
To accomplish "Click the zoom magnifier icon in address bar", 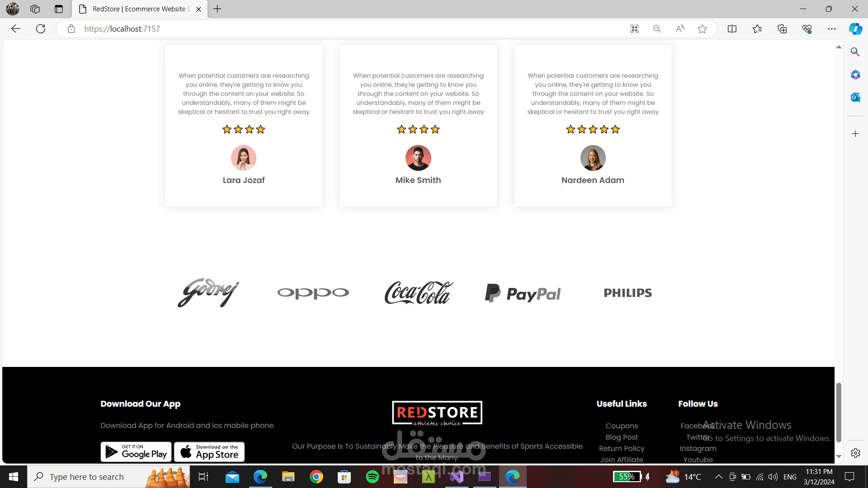I will coord(657,29).
